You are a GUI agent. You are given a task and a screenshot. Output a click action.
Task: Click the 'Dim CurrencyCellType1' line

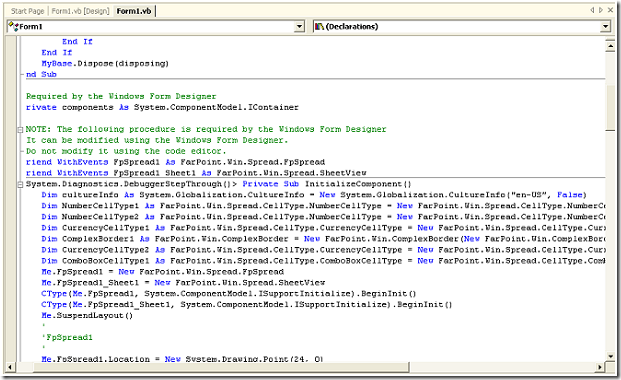(x=323, y=228)
